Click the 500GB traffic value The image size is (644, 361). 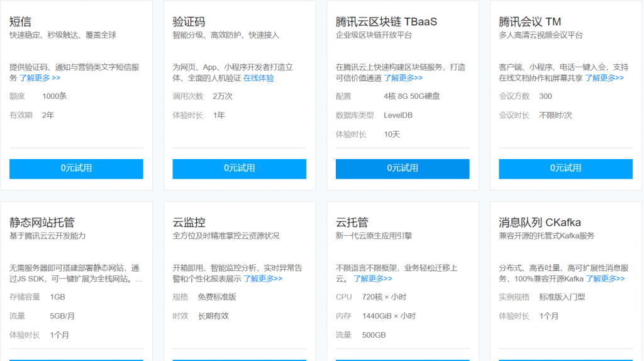[374, 336]
